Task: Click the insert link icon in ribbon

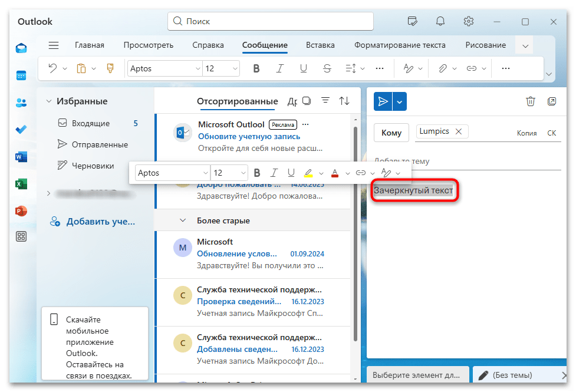Action: (472, 68)
